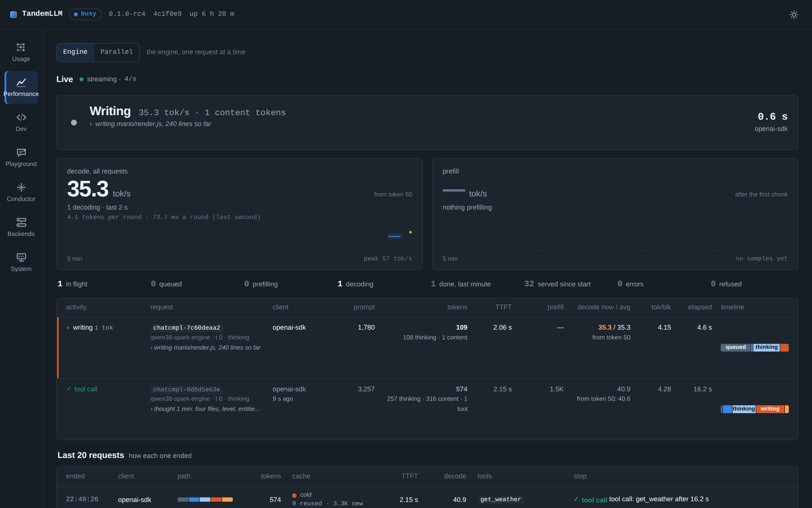Click the queued segment in first timeline
This screenshot has width=812, height=508.
point(735,347)
